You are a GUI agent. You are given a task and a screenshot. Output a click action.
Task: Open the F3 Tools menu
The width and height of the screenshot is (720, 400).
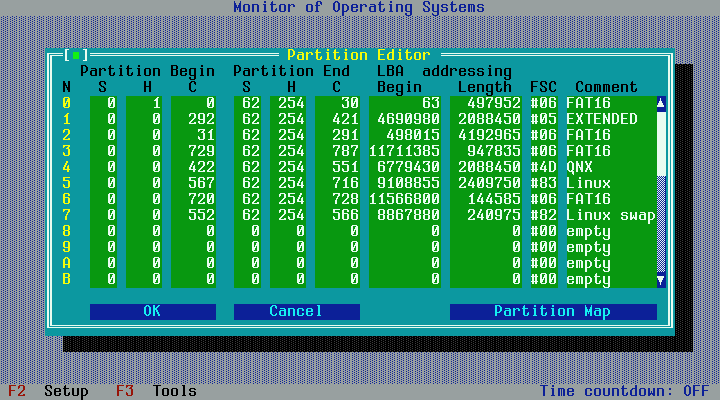156,391
